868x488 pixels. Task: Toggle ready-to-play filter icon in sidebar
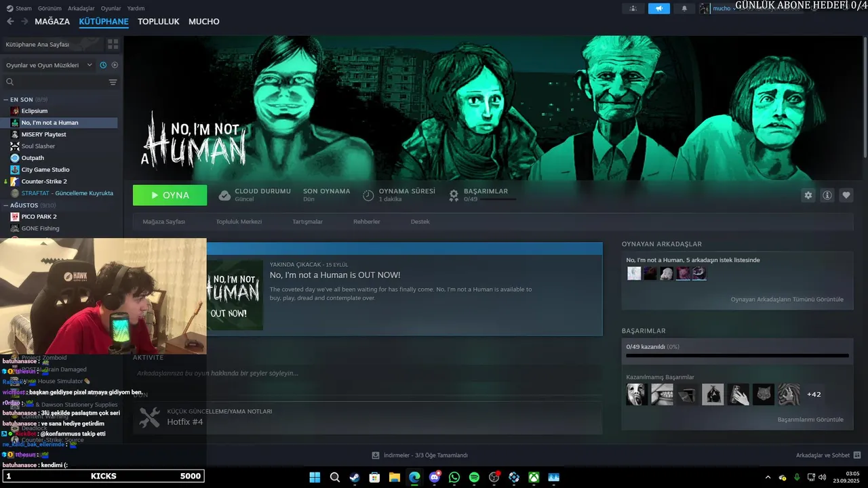[115, 65]
